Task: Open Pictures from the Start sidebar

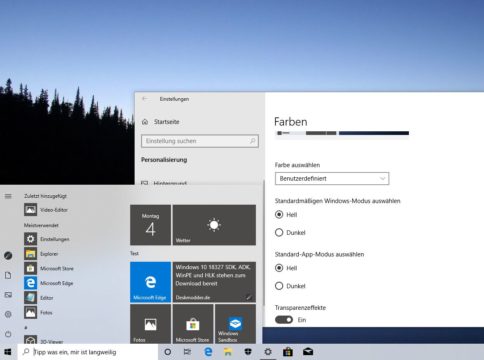Action: tap(8, 295)
